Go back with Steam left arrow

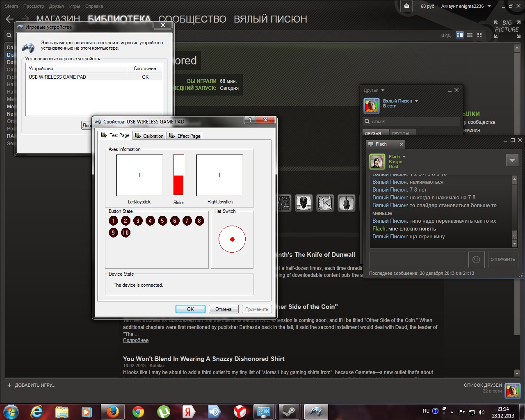(x=10, y=19)
